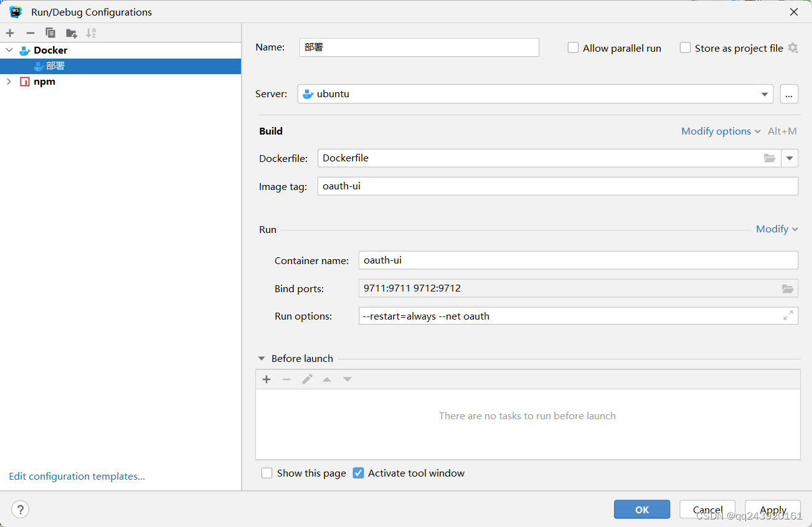
Task: Collapse the Docker tree node
Action: (9, 50)
